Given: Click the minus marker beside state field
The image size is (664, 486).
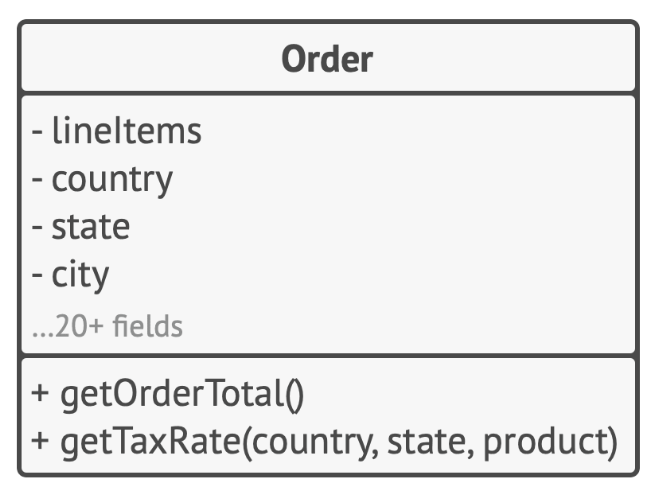Looking at the screenshot, I should coord(37,227).
